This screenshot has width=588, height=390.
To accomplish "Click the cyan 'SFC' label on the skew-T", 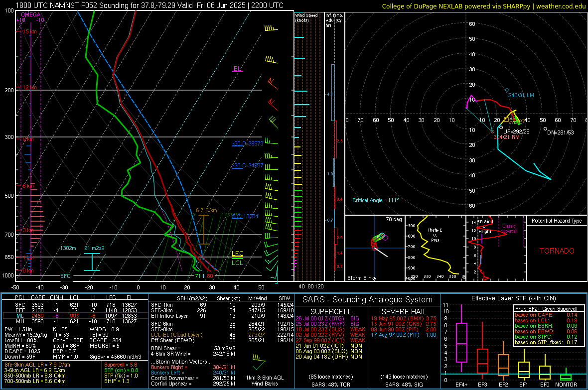I will pos(66,276).
